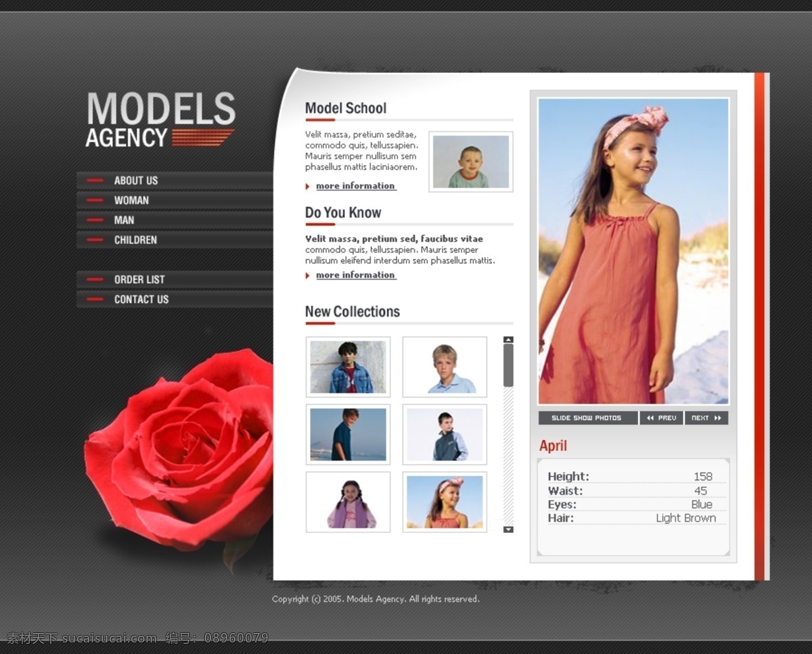This screenshot has width=812, height=654.
Task: Follow the Do You Know more information link
Action: pyautogui.click(x=355, y=275)
